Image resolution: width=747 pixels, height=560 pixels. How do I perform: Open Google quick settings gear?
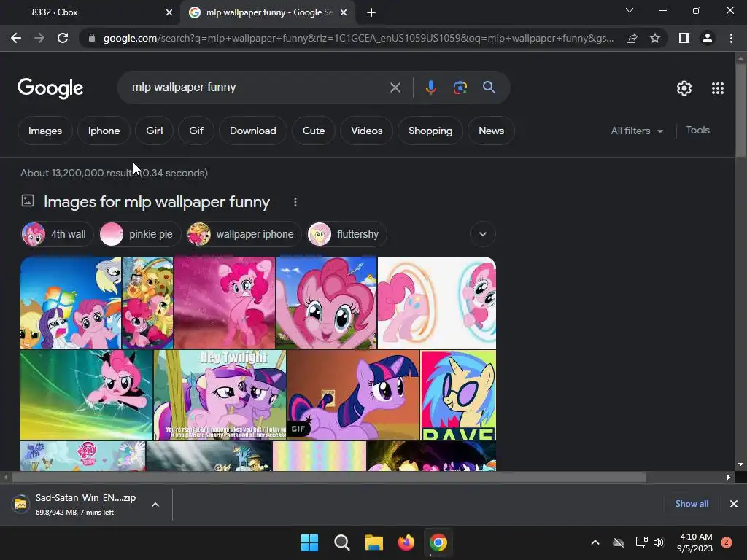pos(684,88)
